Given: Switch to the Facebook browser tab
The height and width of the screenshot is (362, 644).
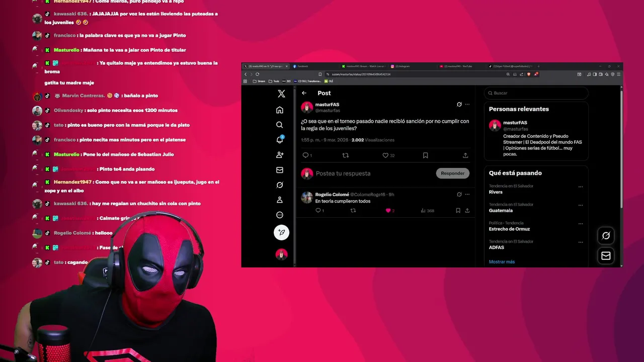Looking at the screenshot, I should coord(314,66).
